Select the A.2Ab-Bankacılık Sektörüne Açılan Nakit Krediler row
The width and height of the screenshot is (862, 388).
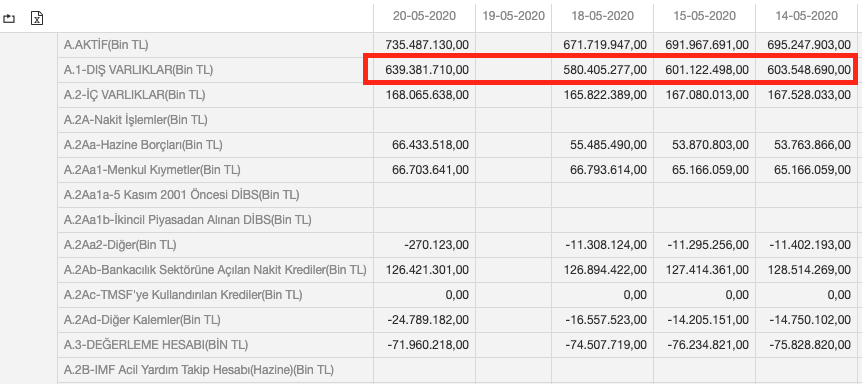[459, 270]
